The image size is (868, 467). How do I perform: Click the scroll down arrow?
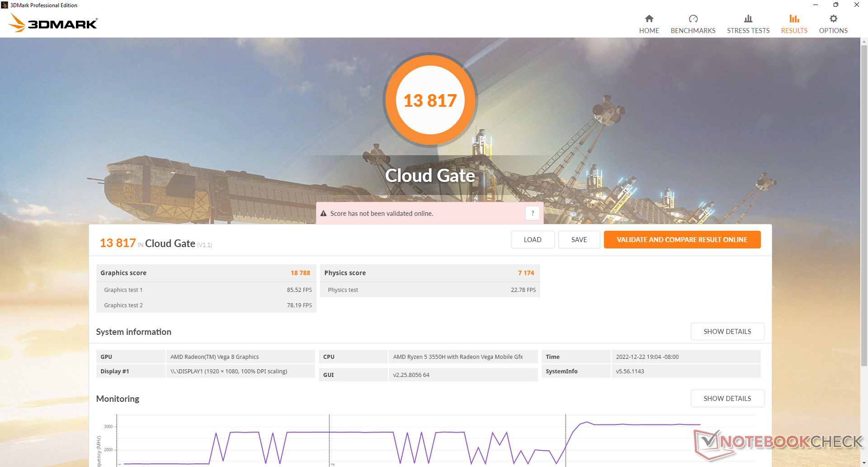pos(864,463)
